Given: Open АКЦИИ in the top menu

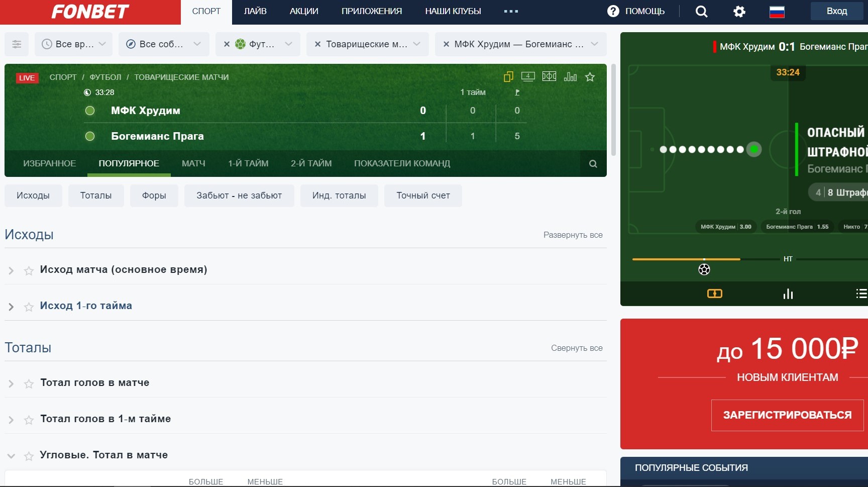Looking at the screenshot, I should [304, 12].
